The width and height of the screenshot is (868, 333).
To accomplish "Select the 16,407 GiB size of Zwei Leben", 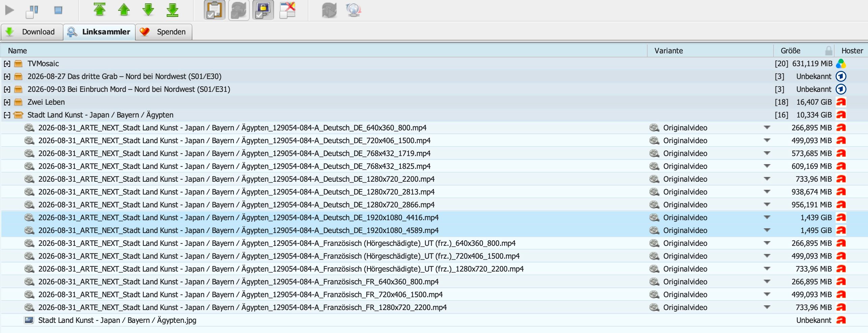I will (814, 102).
